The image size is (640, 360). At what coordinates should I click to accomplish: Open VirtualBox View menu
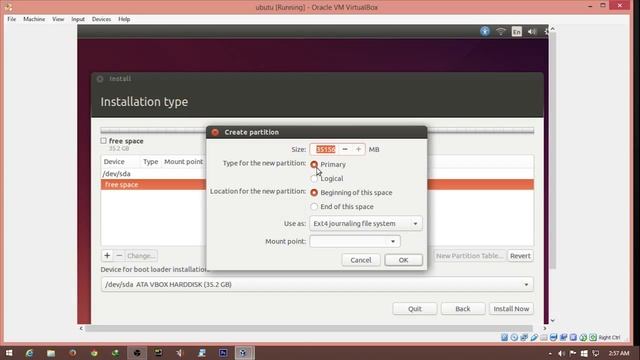[58, 19]
